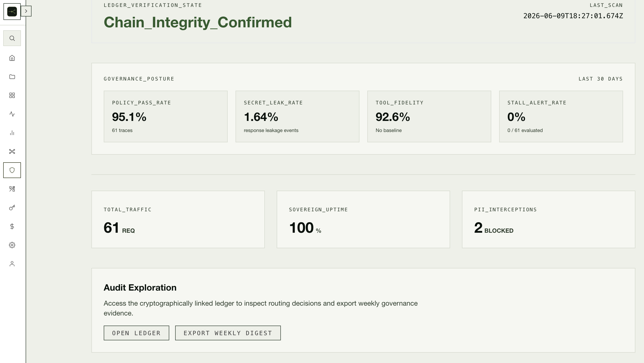
Task: Click the PII_INTERCEPTIONS card
Action: (x=548, y=220)
